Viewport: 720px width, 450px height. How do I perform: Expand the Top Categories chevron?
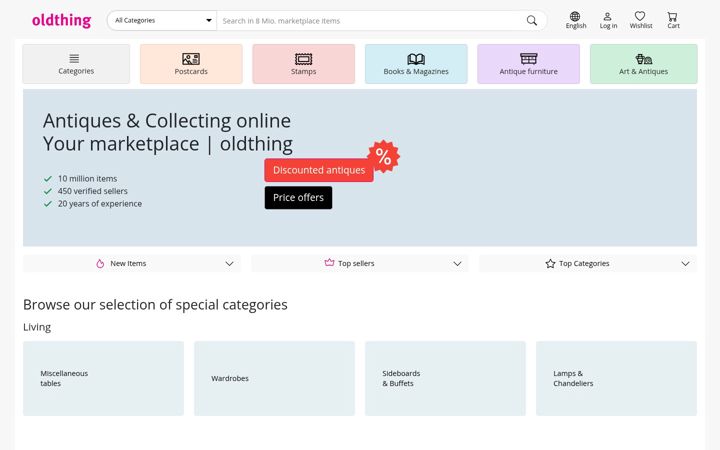point(685,264)
